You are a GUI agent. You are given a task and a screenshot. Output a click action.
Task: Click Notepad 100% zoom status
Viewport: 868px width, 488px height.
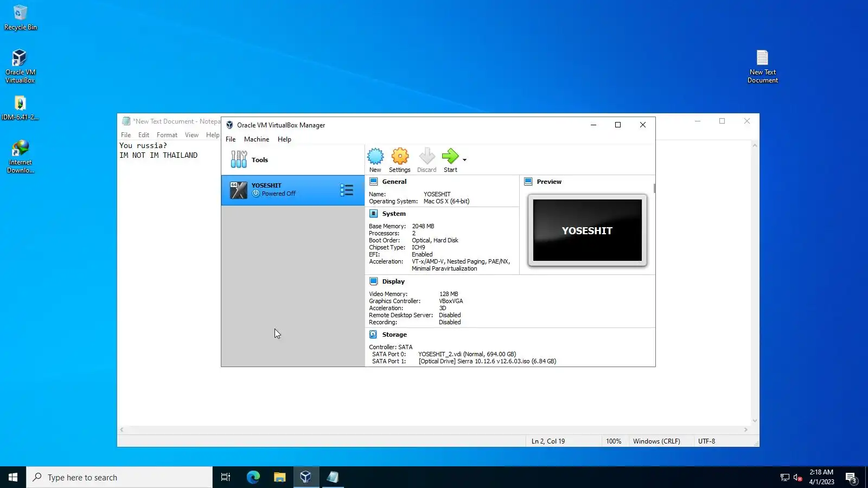[x=614, y=441]
